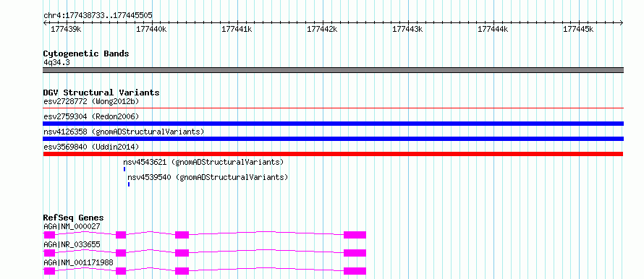Click the 177442k ruler tick label

(321, 29)
